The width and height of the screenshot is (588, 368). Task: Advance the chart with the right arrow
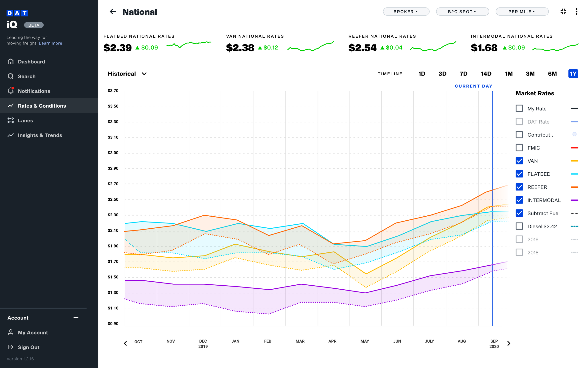point(509,344)
